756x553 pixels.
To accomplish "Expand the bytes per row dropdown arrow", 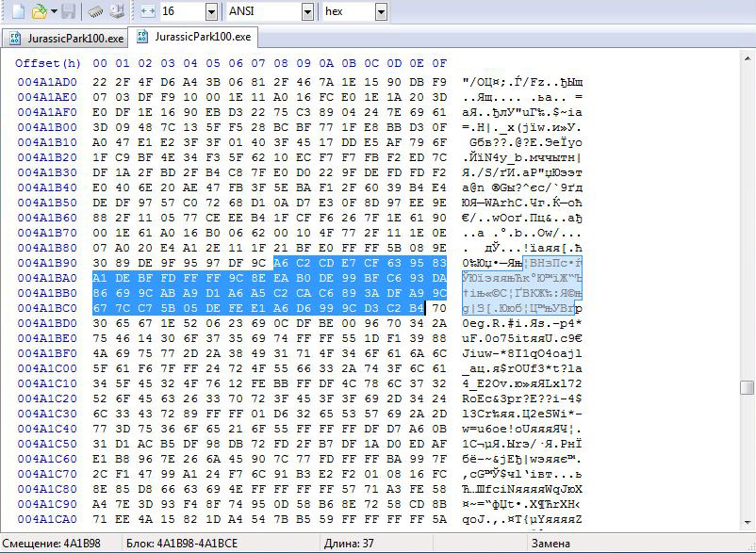I will 210,12.
